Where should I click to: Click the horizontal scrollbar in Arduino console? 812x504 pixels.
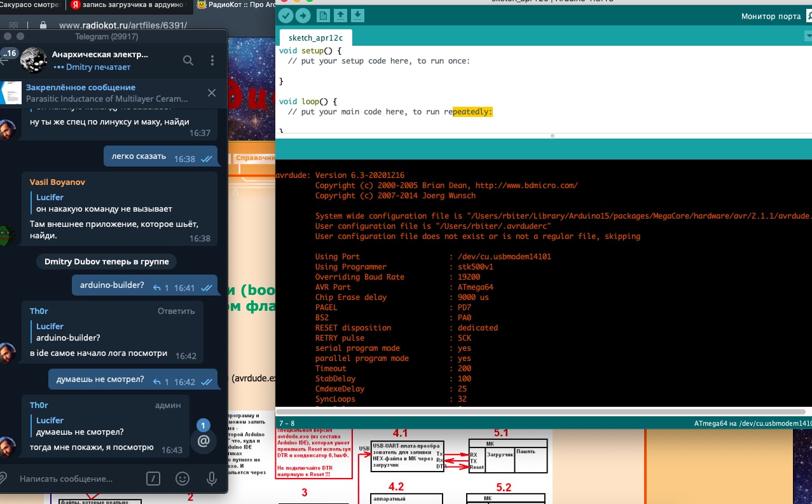pyautogui.click(x=539, y=411)
